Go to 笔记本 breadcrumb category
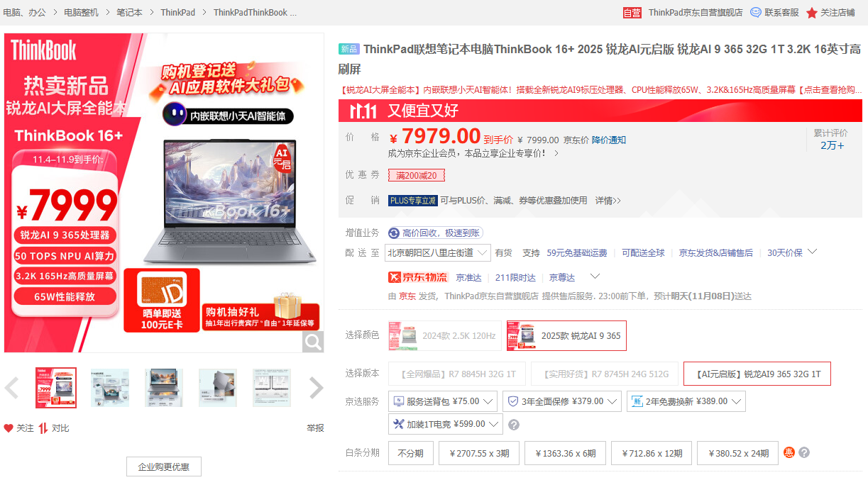 point(129,13)
